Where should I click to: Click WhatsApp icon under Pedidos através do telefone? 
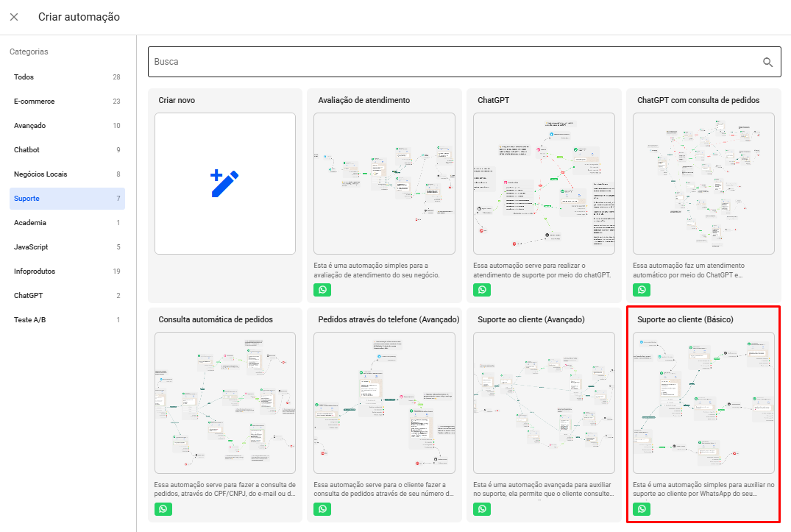pos(322,509)
